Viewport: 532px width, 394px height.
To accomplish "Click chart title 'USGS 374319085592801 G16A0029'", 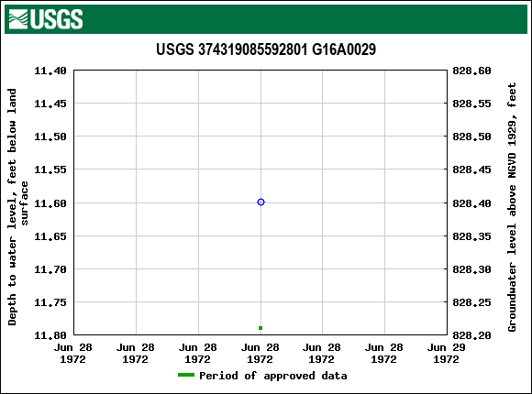I will point(266,49).
